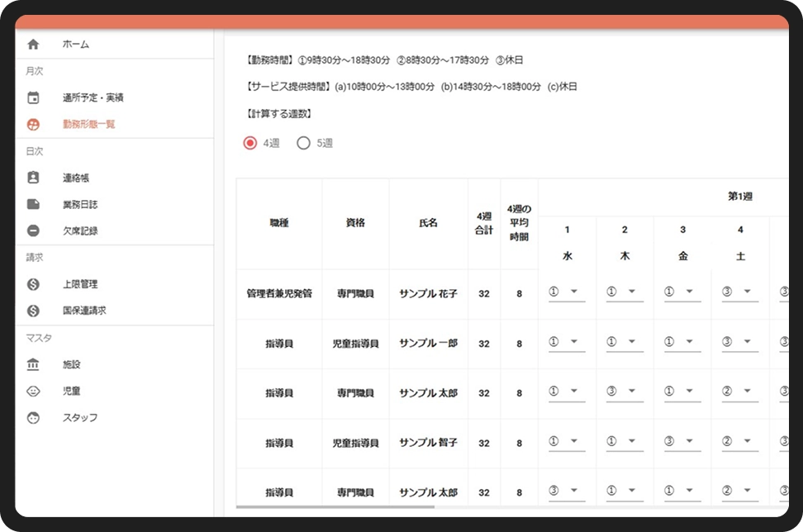Viewport: 803px width, 532px height.
Task: Click the 水 weekday header under day 1
Action: point(567,256)
